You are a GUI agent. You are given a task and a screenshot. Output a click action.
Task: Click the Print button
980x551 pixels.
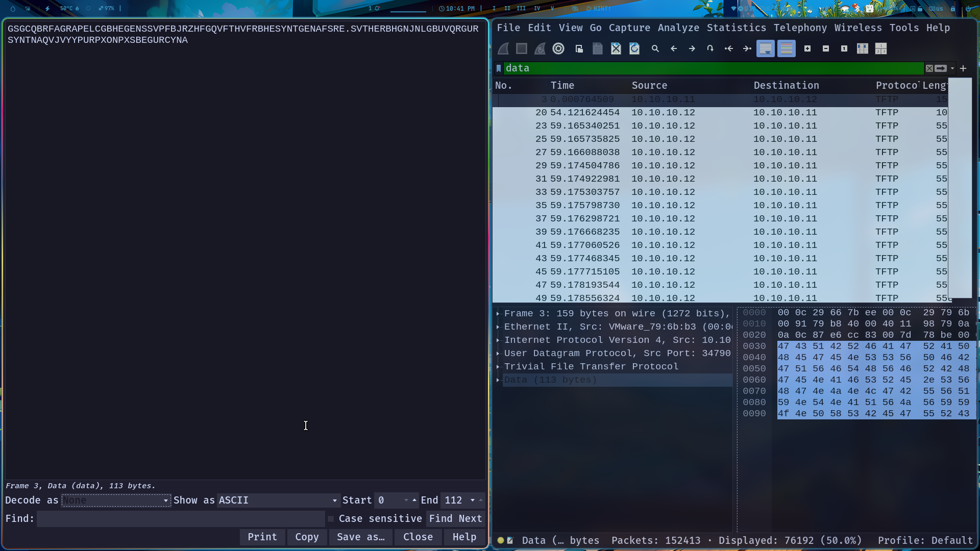[262, 537]
